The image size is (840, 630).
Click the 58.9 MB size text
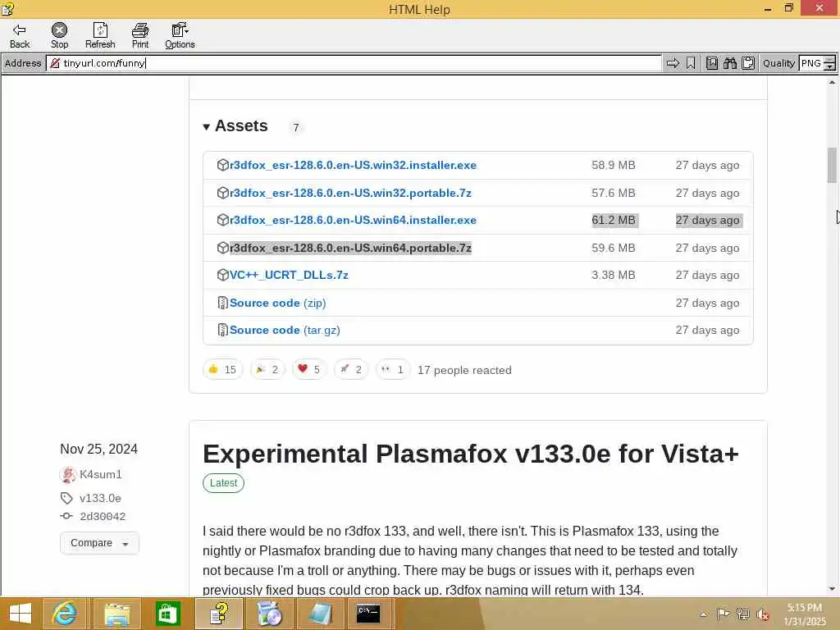[614, 165]
